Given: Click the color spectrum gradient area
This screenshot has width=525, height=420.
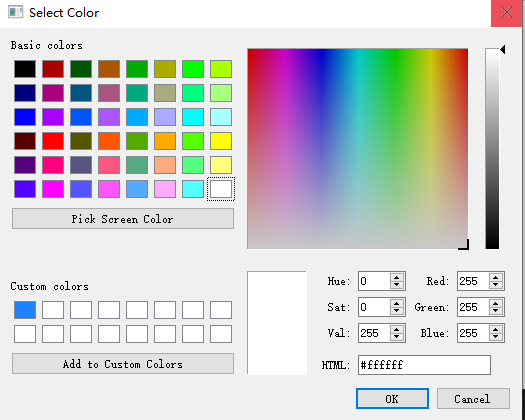Looking at the screenshot, I should point(358,149).
